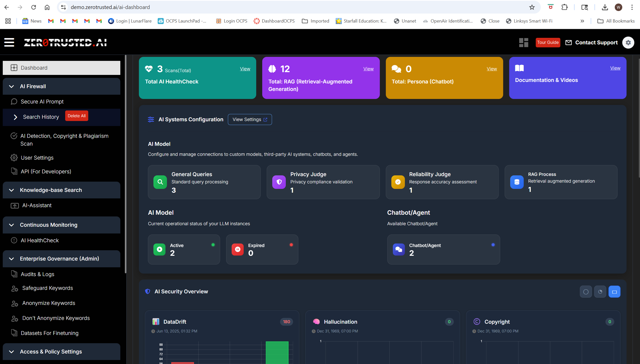640x364 pixels.
Task: Open Secure AI Prompt
Action: click(x=42, y=102)
